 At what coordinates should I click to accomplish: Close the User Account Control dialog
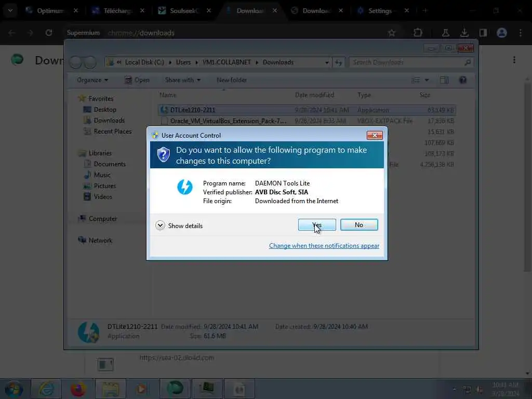375,136
